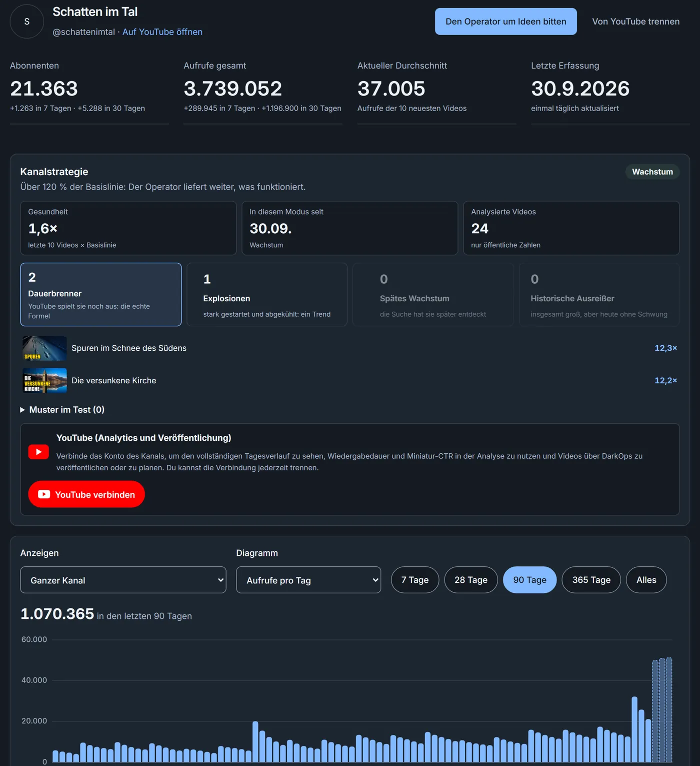This screenshot has height=766, width=700.
Task: Select the 365 Tage range
Action: 591,580
